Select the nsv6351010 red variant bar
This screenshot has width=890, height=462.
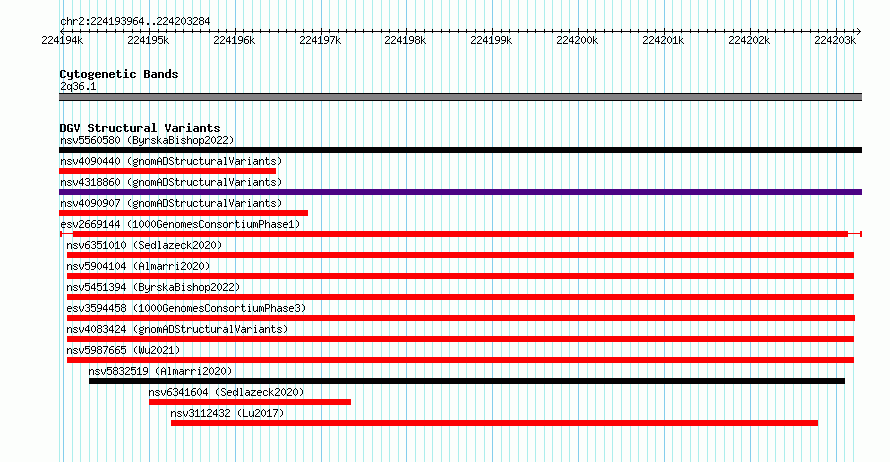460,255
